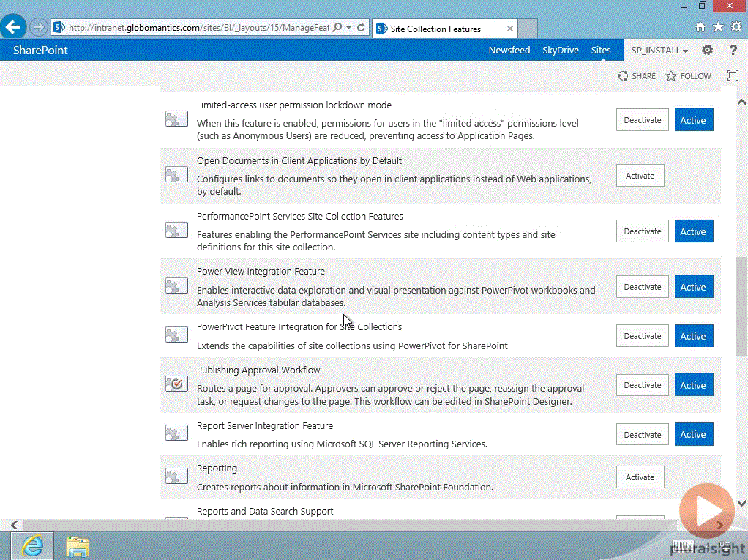Open the address bar dropdown arrow
748x560 pixels.
348,28
